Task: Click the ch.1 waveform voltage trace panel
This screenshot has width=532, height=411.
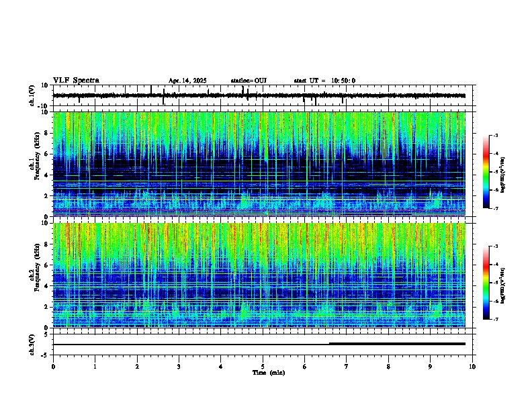Action: pos(264,95)
